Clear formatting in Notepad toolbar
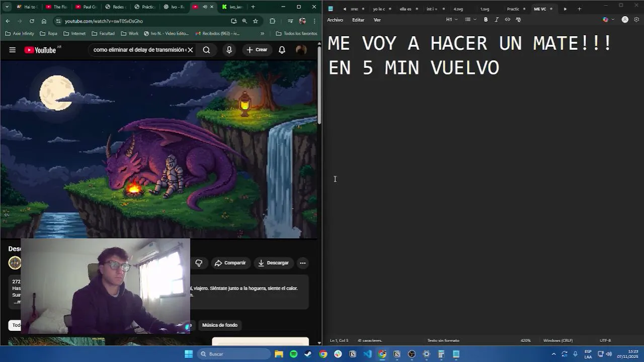Viewport: 644px width, 362px height. [x=518, y=20]
